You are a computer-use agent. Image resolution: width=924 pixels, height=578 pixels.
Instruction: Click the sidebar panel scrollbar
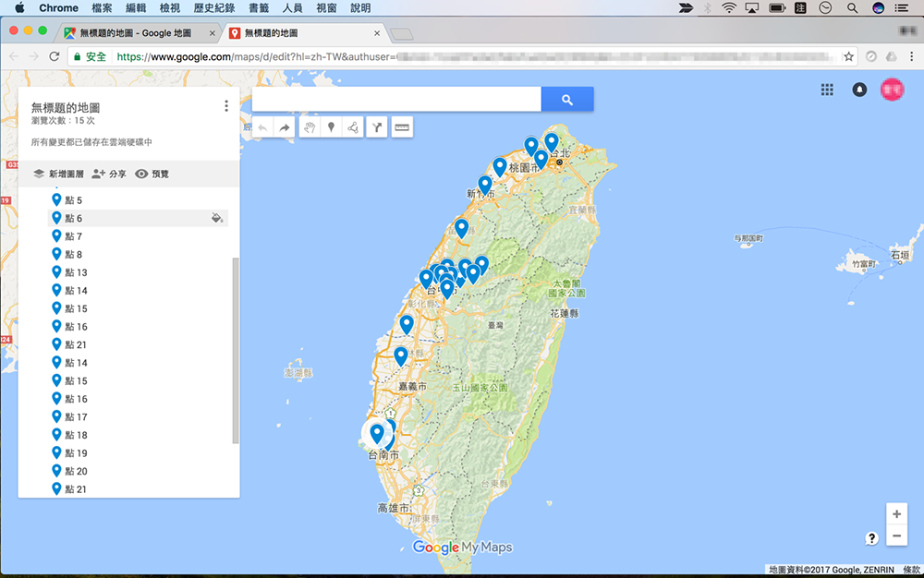pyautogui.click(x=236, y=350)
